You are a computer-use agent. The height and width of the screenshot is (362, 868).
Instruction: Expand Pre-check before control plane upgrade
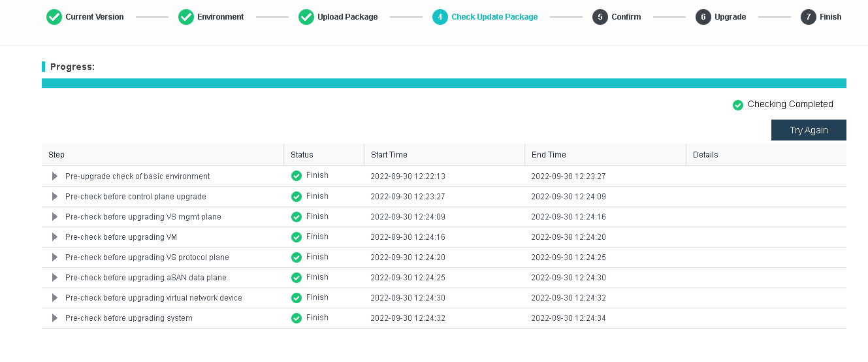click(x=55, y=197)
